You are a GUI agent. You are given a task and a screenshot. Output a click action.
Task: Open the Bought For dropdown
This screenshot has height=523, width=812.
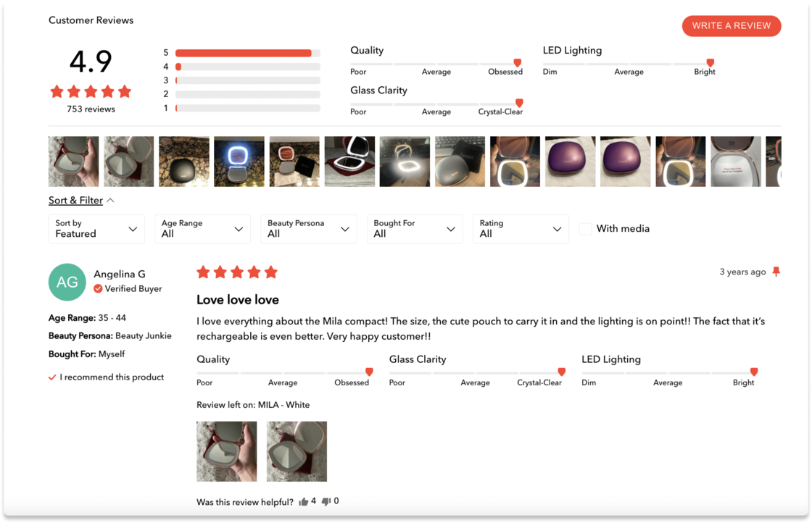click(x=415, y=229)
